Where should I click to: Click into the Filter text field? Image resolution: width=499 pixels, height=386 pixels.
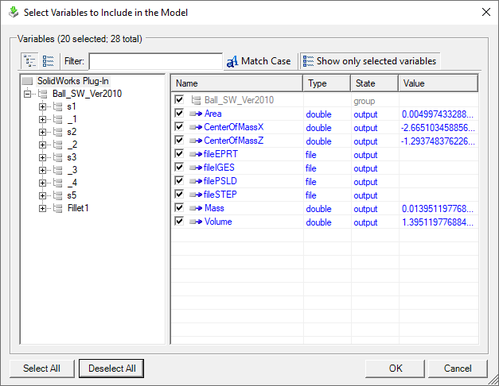[156, 61]
